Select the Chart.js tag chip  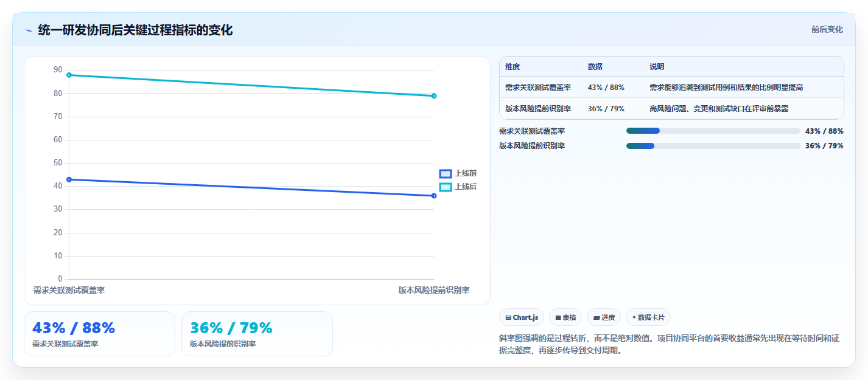522,317
